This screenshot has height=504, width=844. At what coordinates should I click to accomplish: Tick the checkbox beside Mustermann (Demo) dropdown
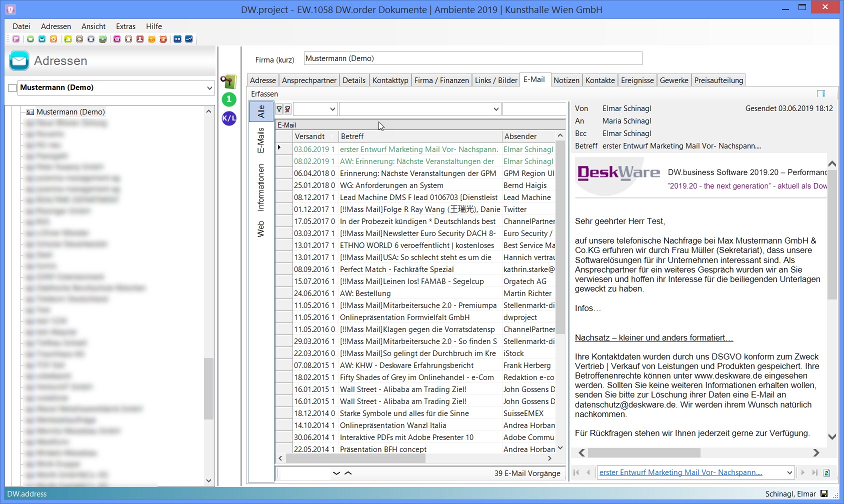click(12, 88)
